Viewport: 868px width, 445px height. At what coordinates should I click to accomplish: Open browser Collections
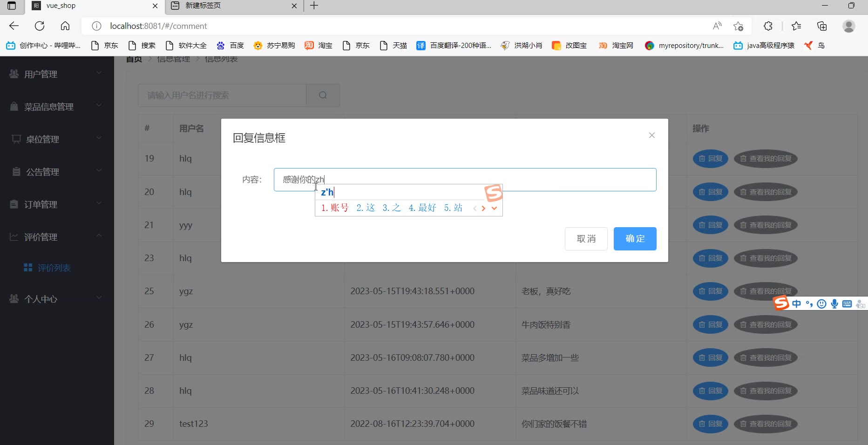point(822,26)
